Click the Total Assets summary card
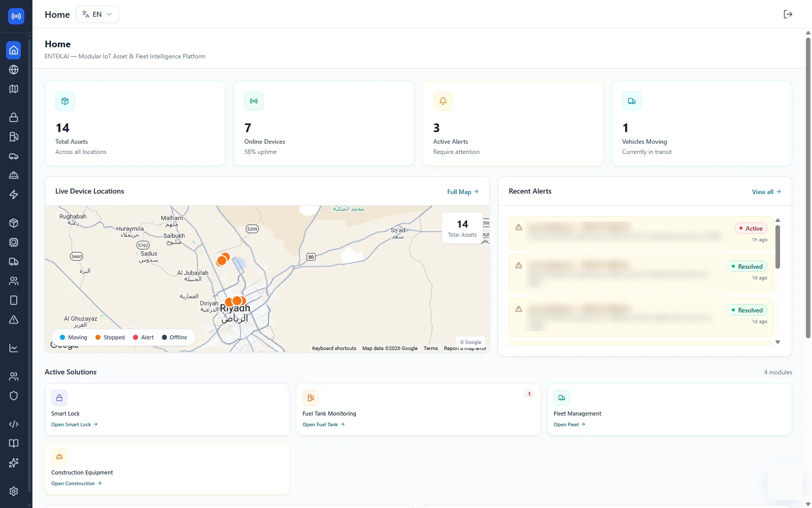The width and height of the screenshot is (812, 508). (x=135, y=123)
